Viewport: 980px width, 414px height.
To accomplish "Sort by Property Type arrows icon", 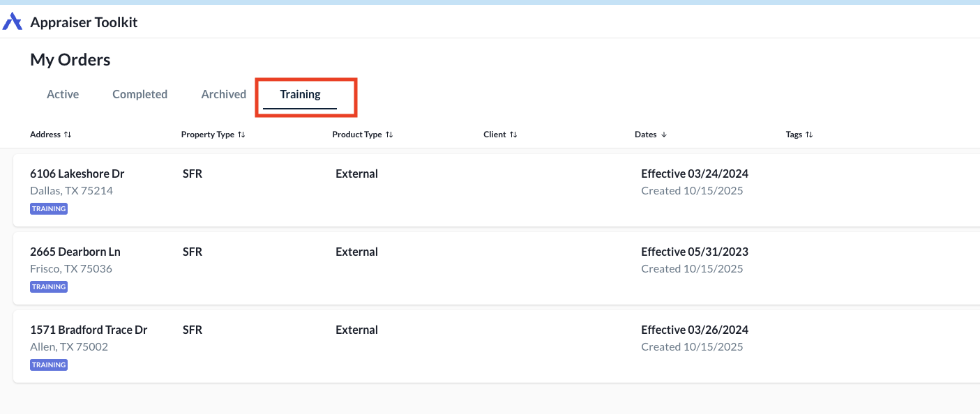I will 241,135.
